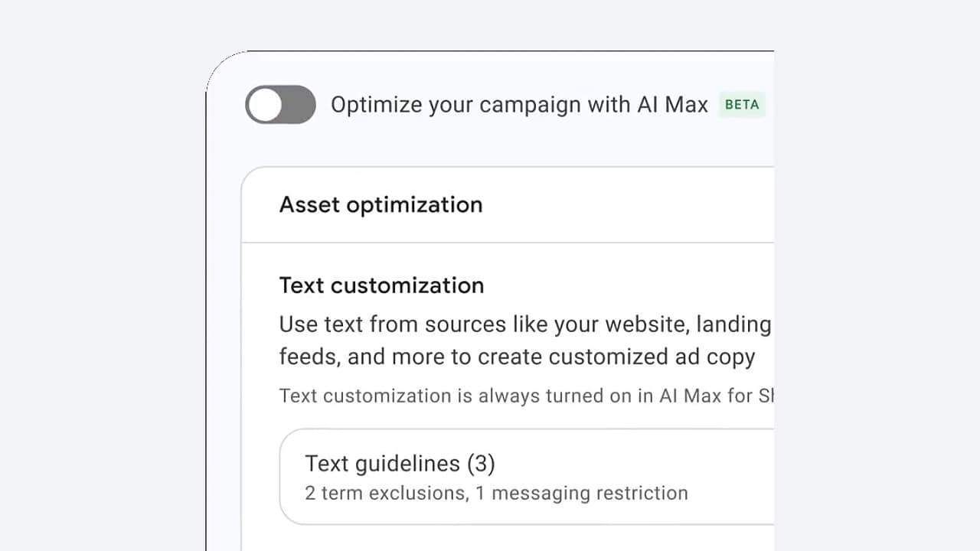The width and height of the screenshot is (980, 551).
Task: Expand the Asset optimization section header
Action: pos(508,205)
